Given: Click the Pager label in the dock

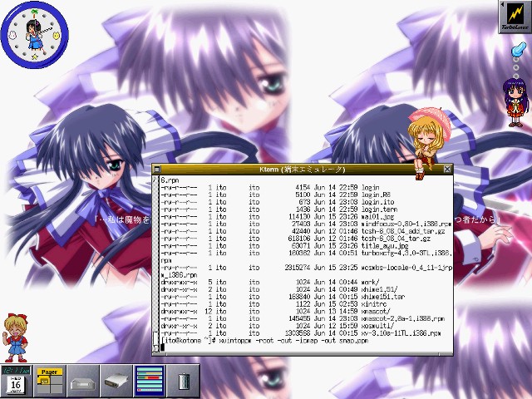Looking at the screenshot, I should (50, 372).
